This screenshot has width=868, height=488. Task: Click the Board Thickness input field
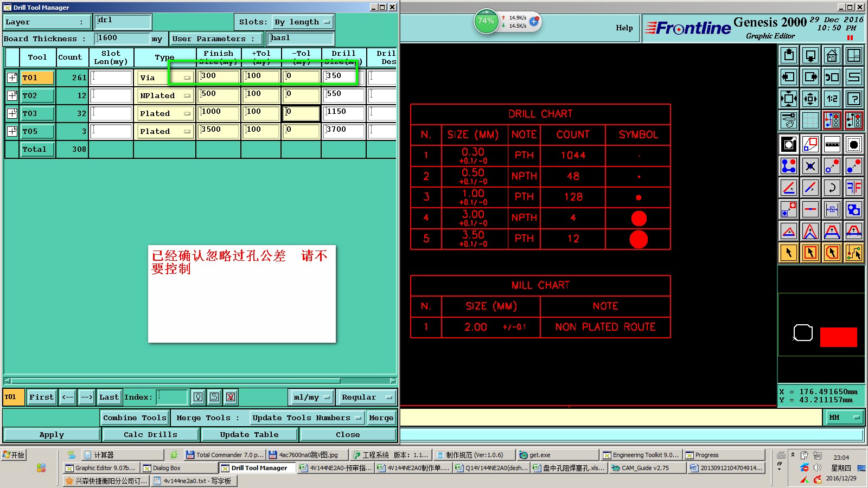(x=122, y=38)
